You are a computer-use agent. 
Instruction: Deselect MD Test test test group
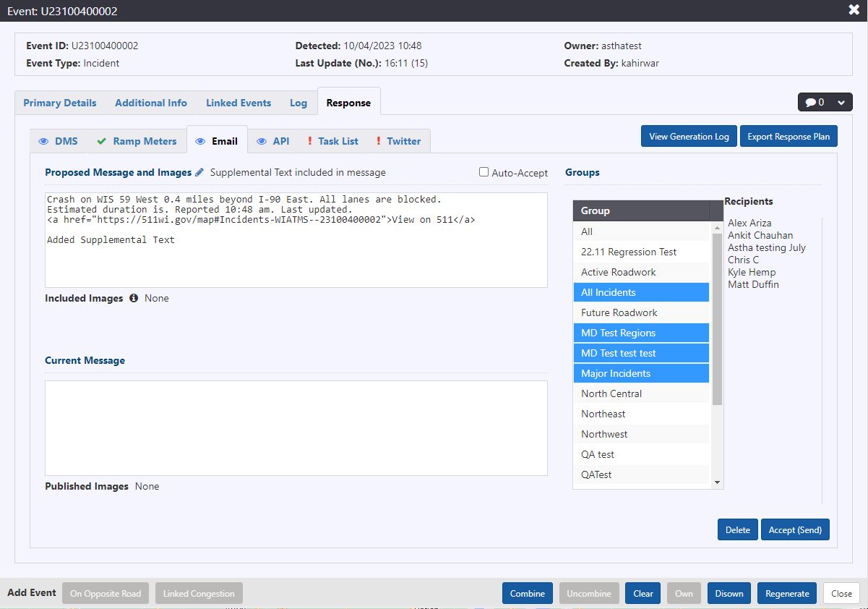coord(641,353)
